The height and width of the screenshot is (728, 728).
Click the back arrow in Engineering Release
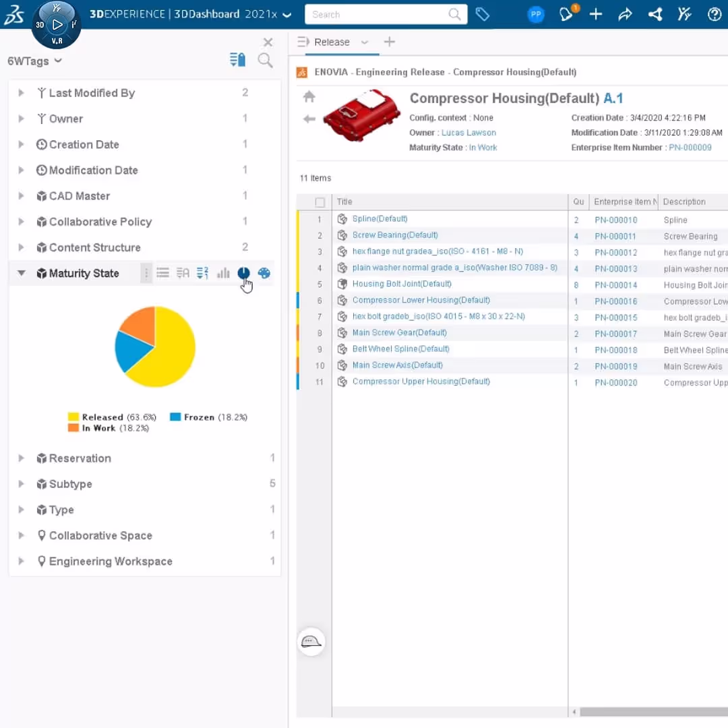(x=309, y=119)
